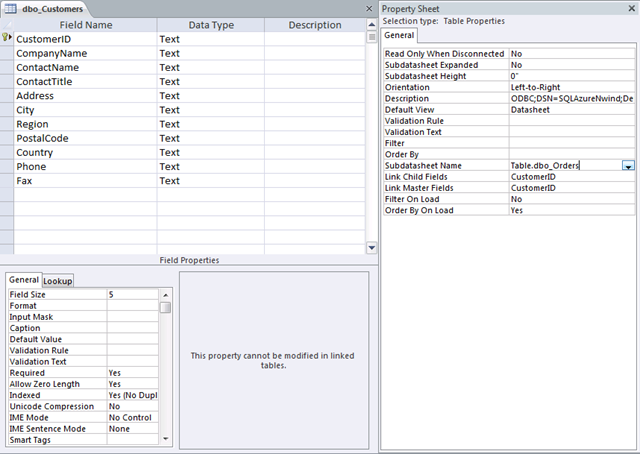Image resolution: width=640 pixels, height=454 pixels.
Task: Click the table icon on dbo_Customers tab
Action: click(x=9, y=8)
